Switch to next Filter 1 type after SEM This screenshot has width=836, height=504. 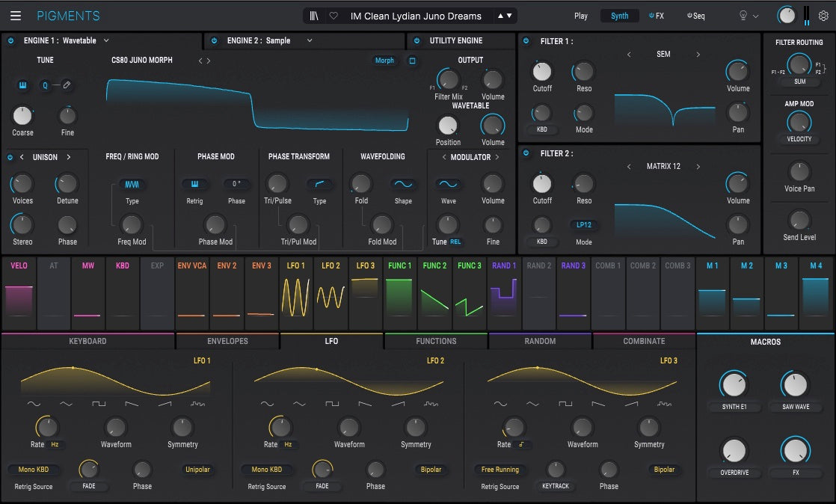pos(698,55)
